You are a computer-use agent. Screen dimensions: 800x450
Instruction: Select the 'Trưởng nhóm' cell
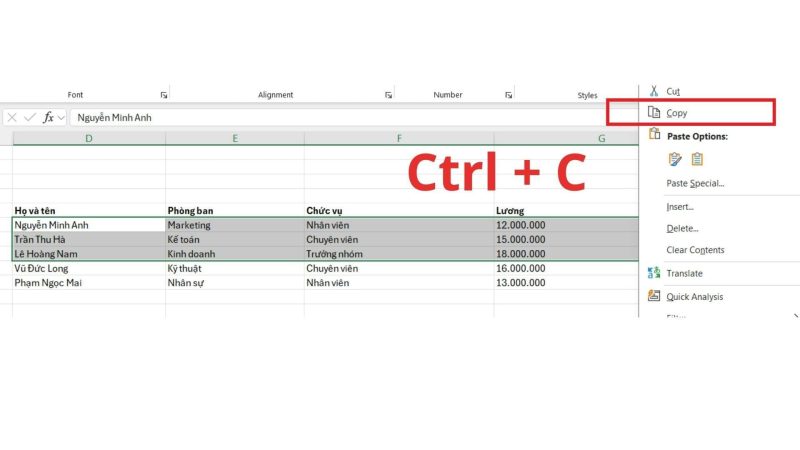[399, 254]
